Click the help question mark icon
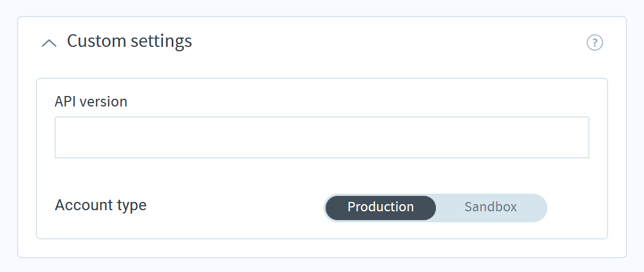 (594, 42)
